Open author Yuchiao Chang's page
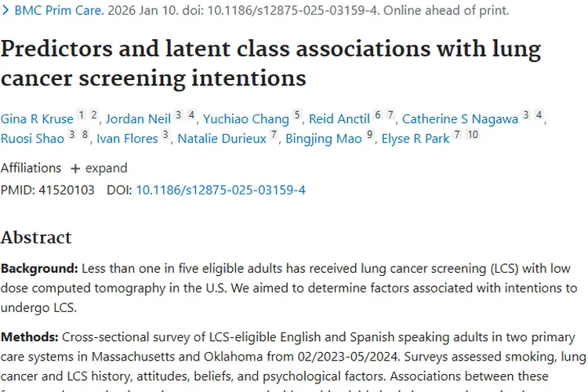588x392 pixels. coord(246,119)
